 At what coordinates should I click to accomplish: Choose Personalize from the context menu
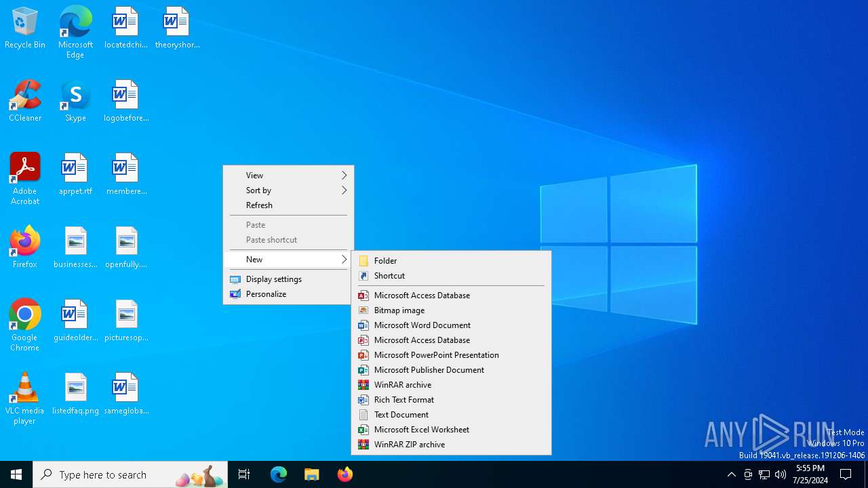[x=288, y=294]
